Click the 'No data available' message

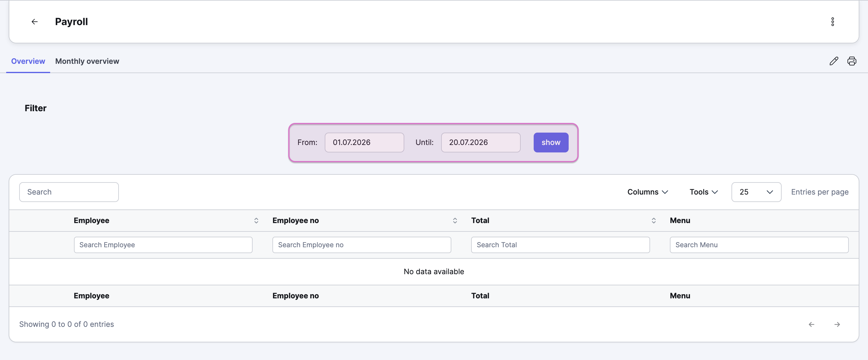point(434,272)
